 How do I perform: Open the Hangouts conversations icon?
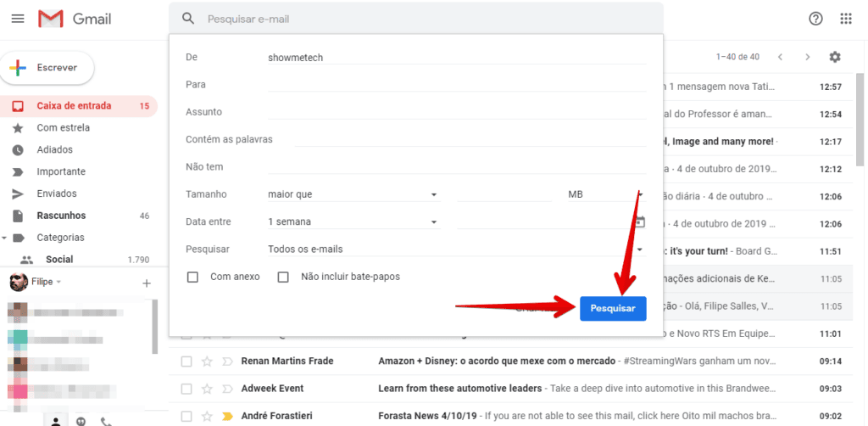(81, 422)
